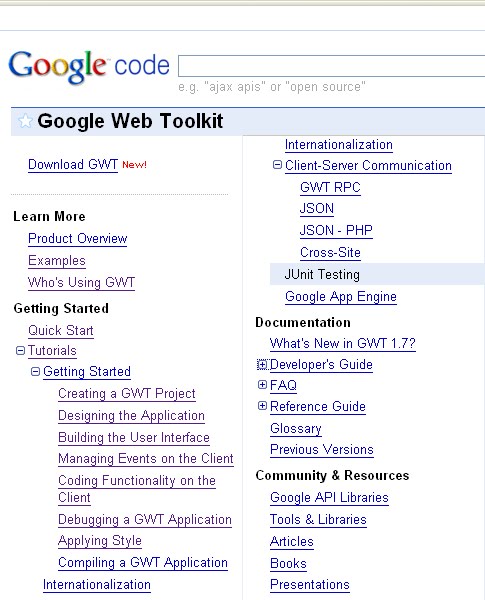Open the Books link
Viewport: 485px width, 600px height.
tap(288, 564)
